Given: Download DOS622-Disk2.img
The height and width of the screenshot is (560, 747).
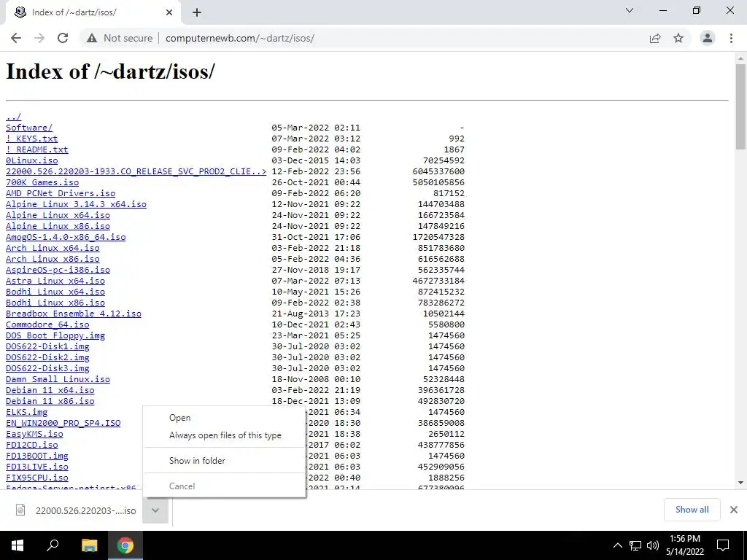Looking at the screenshot, I should click(47, 357).
